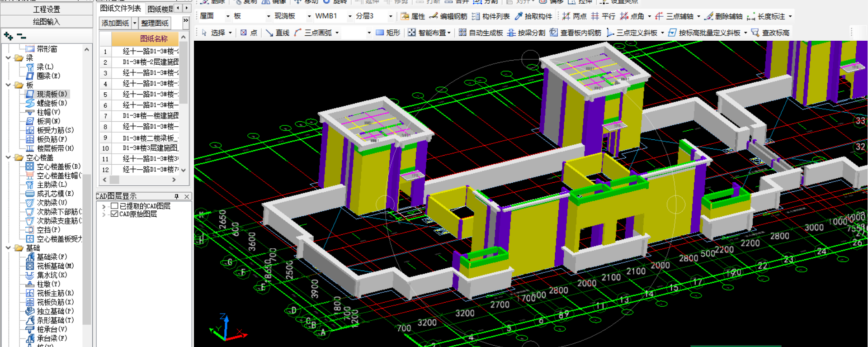
Task: Select 现浇板(B) in component tree
Action: pyautogui.click(x=47, y=94)
